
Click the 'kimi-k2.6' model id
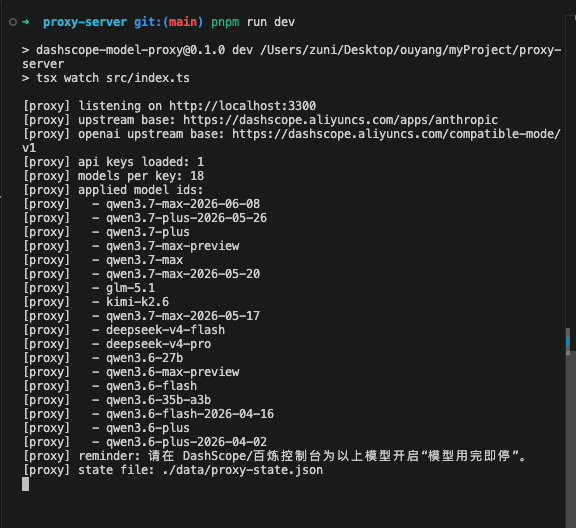pos(137,302)
